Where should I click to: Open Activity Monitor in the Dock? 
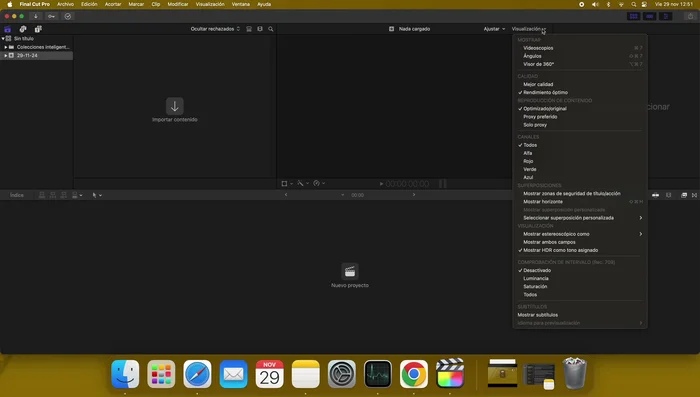(x=378, y=373)
